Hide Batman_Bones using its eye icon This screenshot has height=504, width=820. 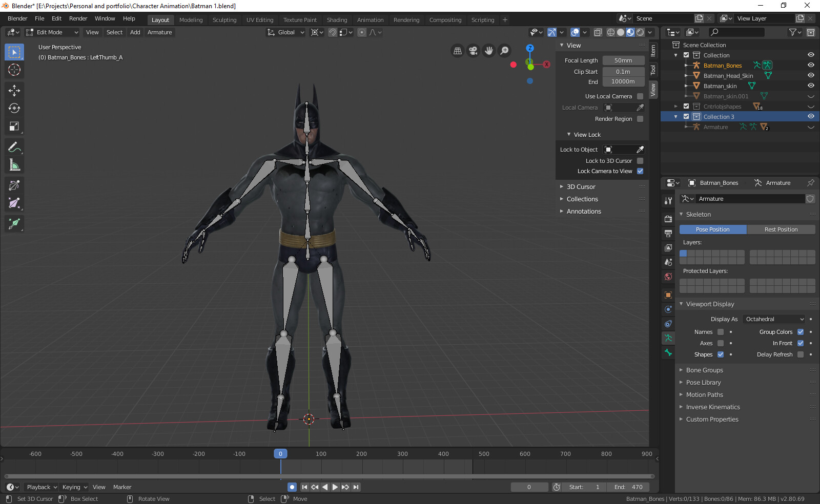(811, 65)
